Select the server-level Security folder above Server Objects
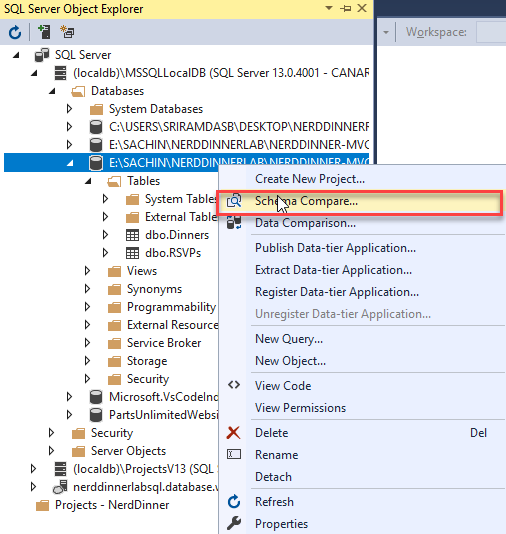 tap(112, 433)
